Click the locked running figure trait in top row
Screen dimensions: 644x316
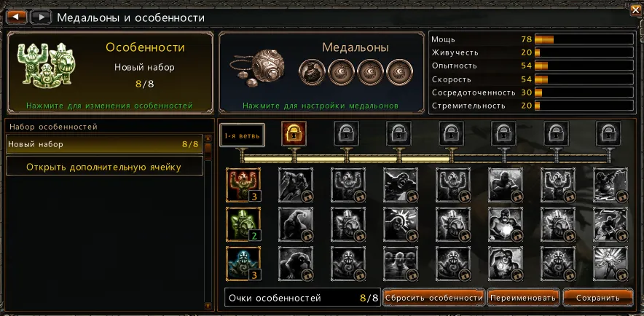tap(296, 185)
